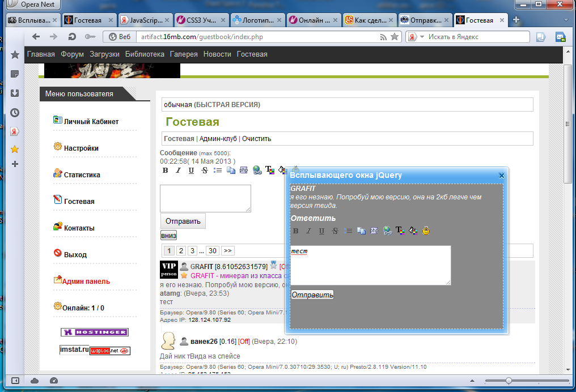Open the tab list dropdown arrow
The height and width of the screenshot is (392, 576).
566,20
